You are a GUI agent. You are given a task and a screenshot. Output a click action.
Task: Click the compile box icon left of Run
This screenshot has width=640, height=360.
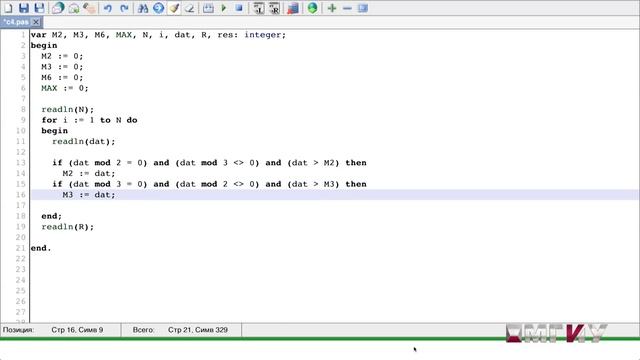(208, 8)
